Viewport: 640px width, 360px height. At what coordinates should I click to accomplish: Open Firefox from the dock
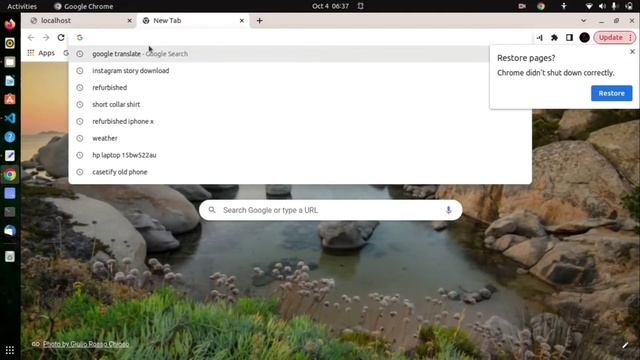[10, 24]
